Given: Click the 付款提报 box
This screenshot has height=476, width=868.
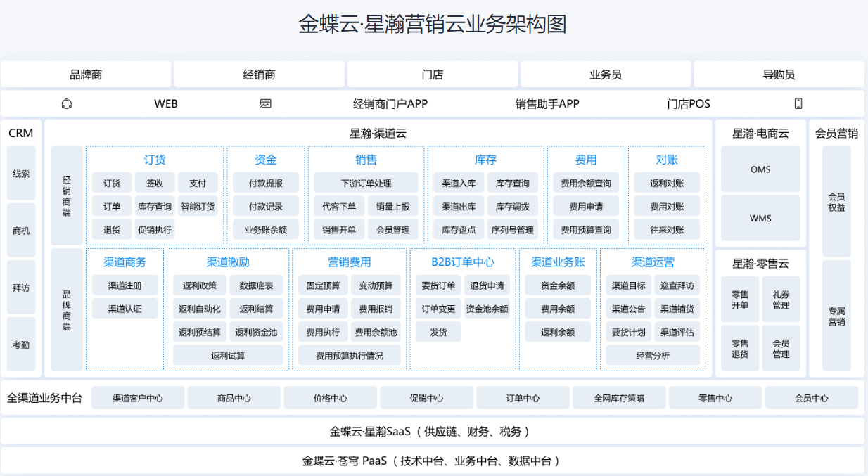Looking at the screenshot, I should pos(266,184).
